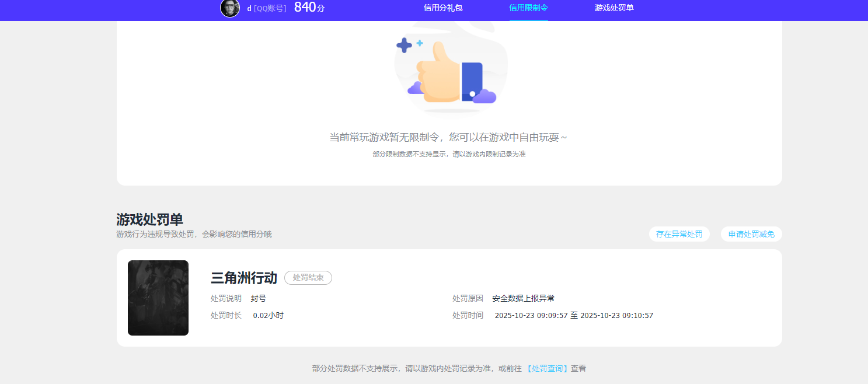
Task: Click the 处罚说明 label
Action: click(226, 298)
